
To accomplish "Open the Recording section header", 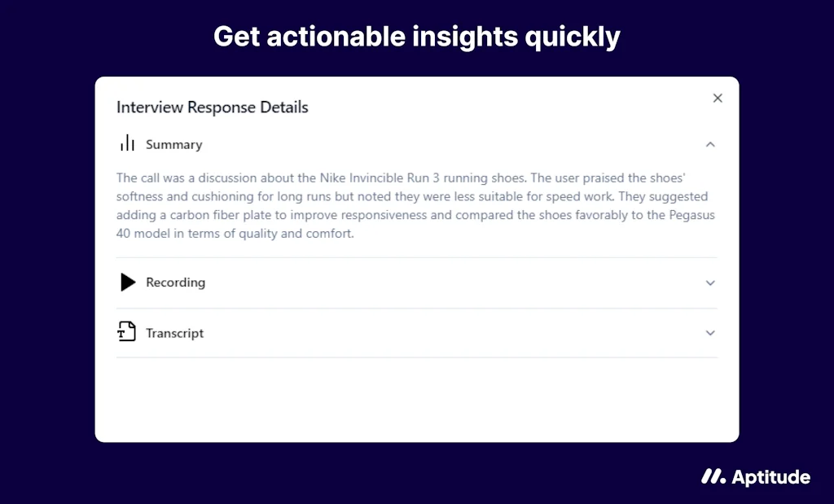I will [175, 283].
